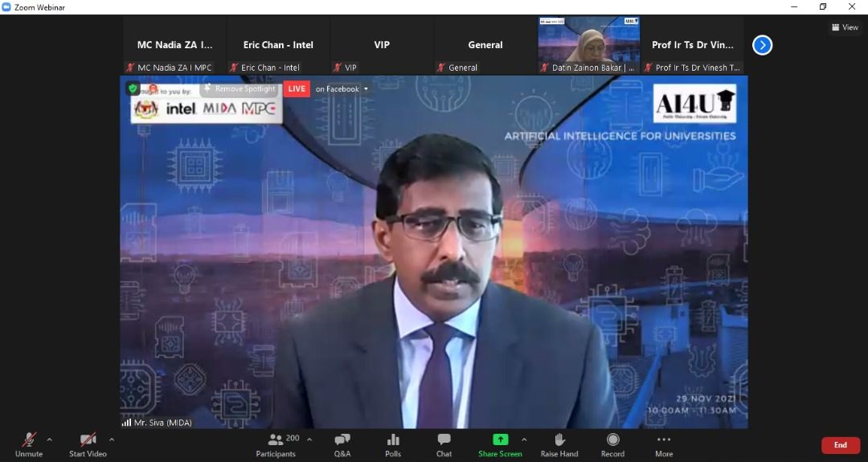Viewport: 868px width, 462px height.
Task: Toggle Start Video camera button
Action: [88, 440]
